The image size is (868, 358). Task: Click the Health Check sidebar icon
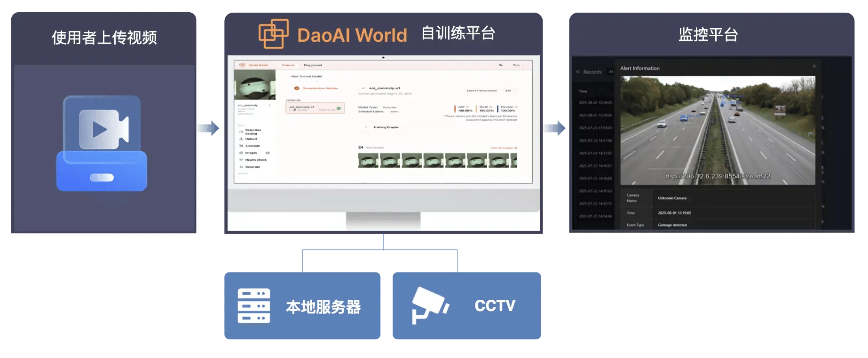(x=241, y=160)
